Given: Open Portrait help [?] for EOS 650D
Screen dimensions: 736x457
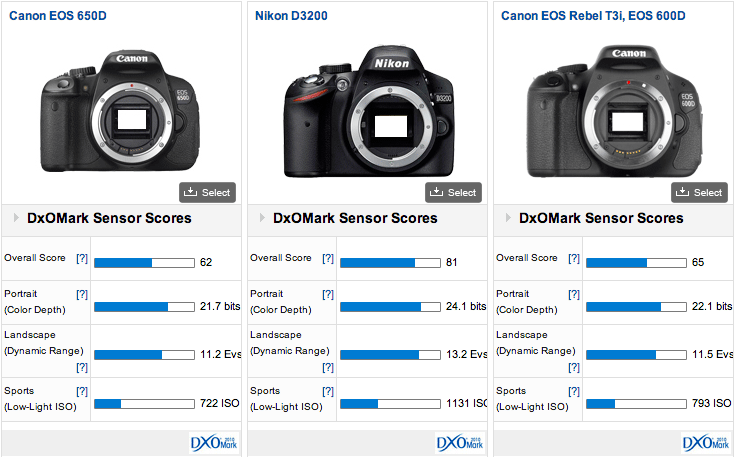Looking at the screenshot, I should 82,294.
